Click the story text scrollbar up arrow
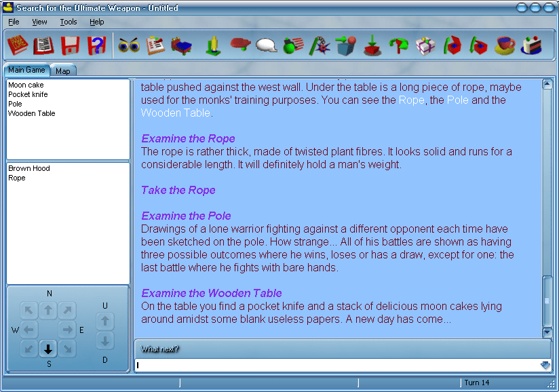Screen dimensions: 559x392 547,84
